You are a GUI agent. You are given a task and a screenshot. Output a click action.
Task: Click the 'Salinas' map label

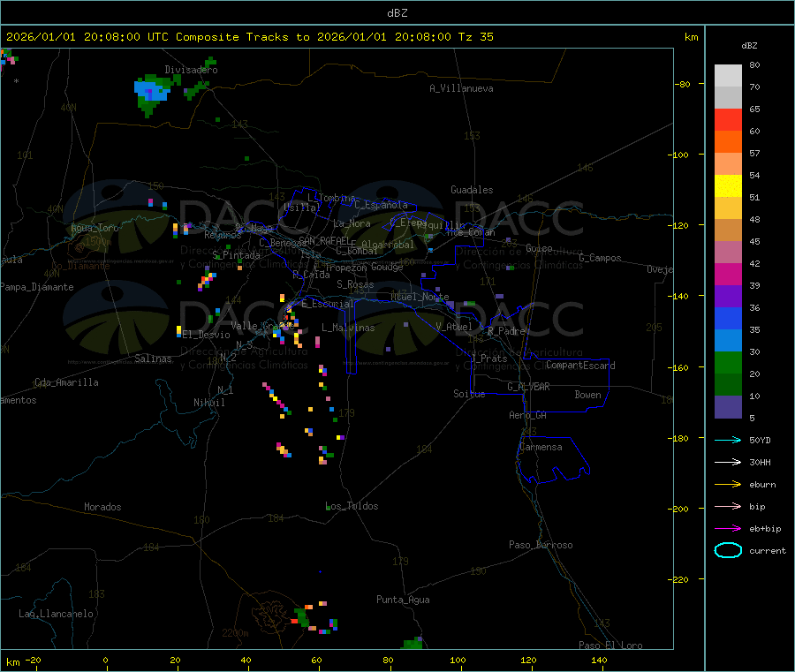(153, 359)
